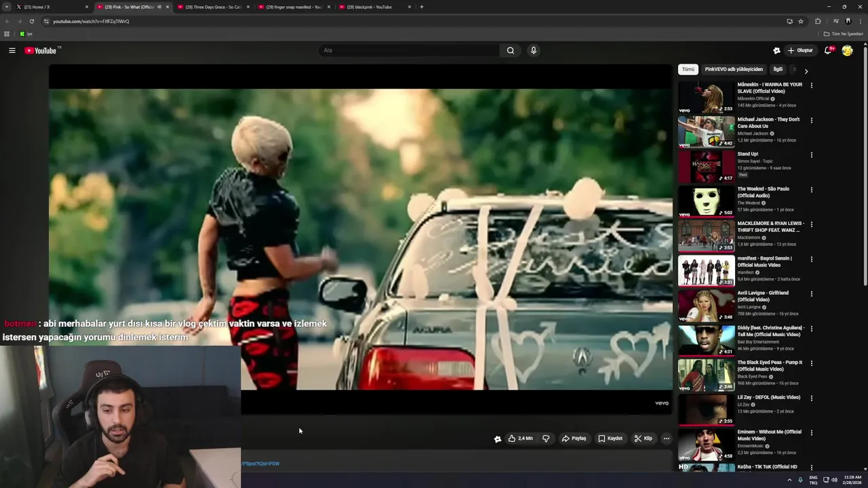Open options for Stand Up! video
Screen dimensions: 868x488
tap(812, 155)
